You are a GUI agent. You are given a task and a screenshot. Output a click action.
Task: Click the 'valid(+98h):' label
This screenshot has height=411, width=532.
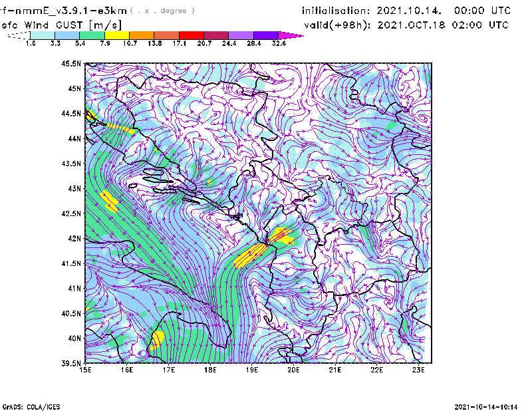(x=338, y=25)
